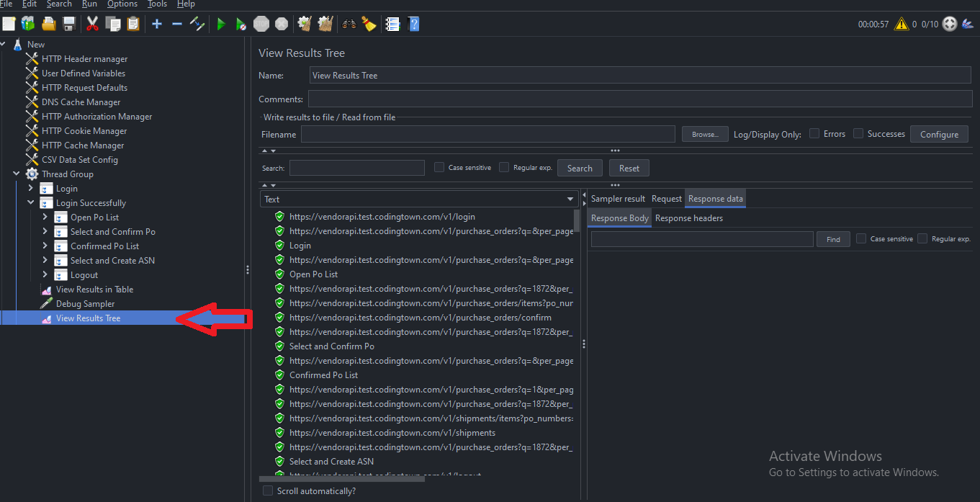The width and height of the screenshot is (980, 502).
Task: Expand all nodes with the plus icon
Action: [x=157, y=24]
